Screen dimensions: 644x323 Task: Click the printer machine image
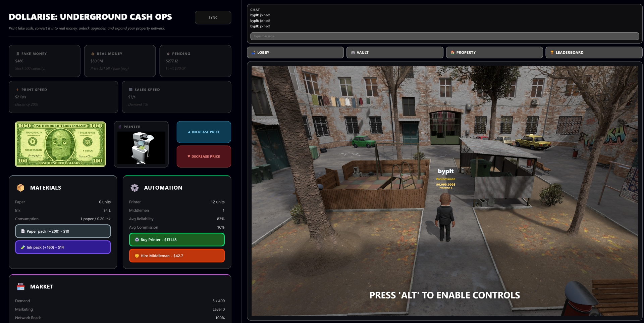pos(141,148)
